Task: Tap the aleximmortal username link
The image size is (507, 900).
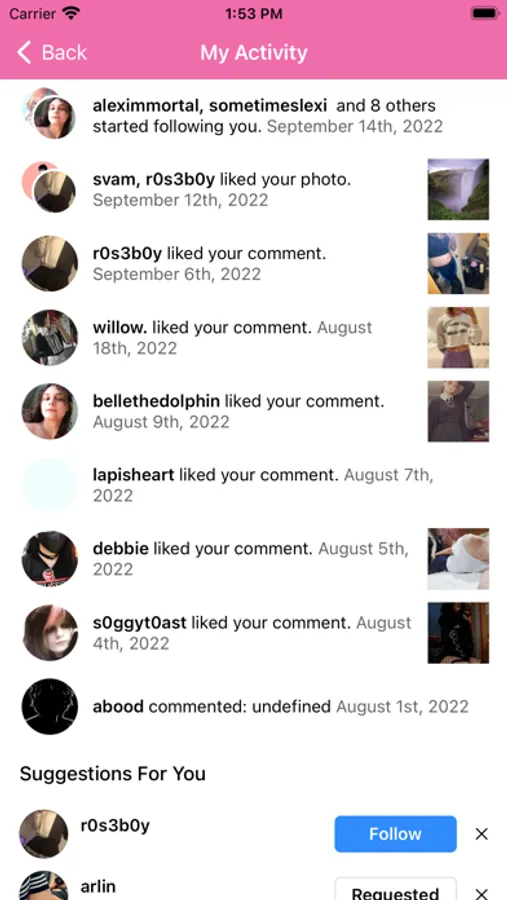Action: 148,106
